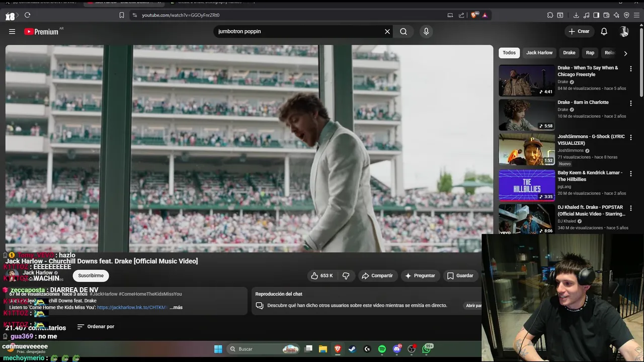The image size is (644, 362).
Task: Open WhatsApp from the taskbar
Action: click(427, 348)
